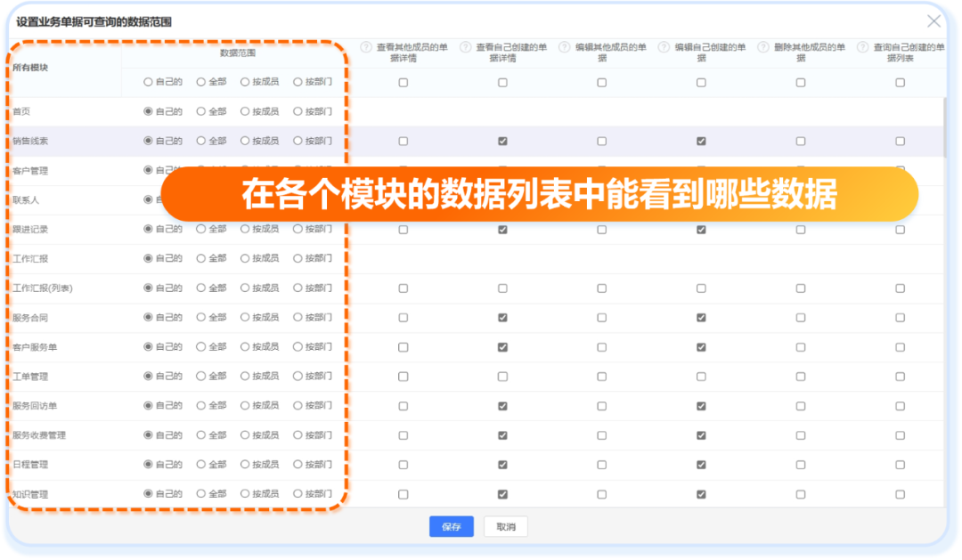选择“客户管理”行的“全部”数据范围
962x560 pixels.
click(x=199, y=169)
